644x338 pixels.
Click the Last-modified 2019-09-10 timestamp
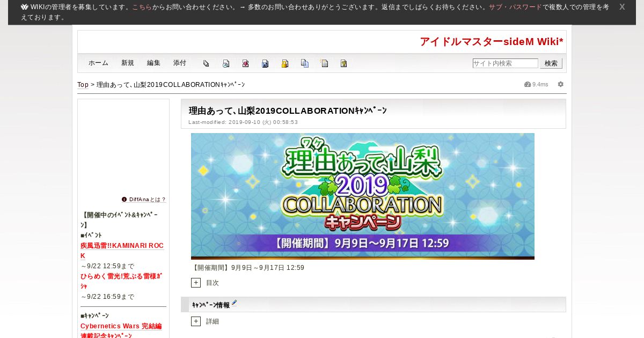pyautogui.click(x=243, y=122)
